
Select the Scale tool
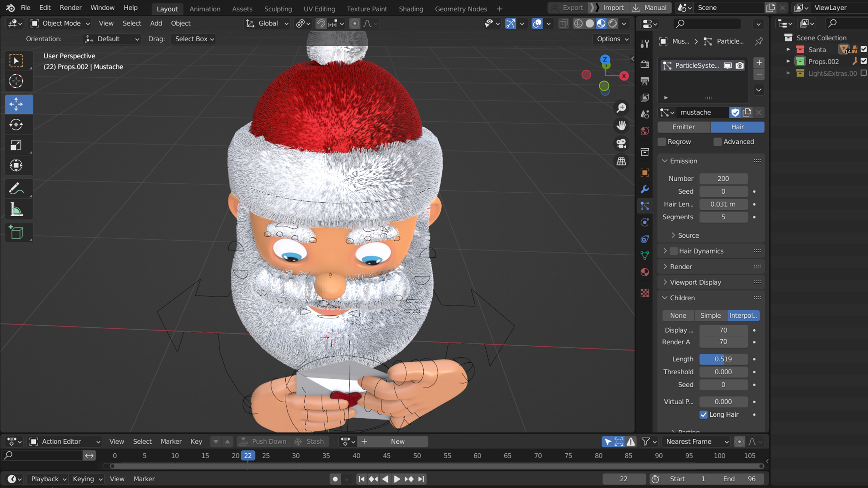point(16,145)
